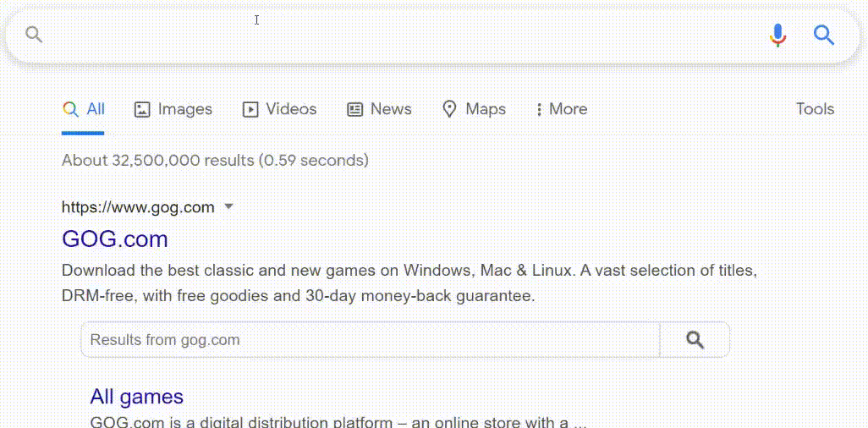Click the 'GOG.com is a digital distribution platform' text
The image size is (868, 428).
click(x=338, y=422)
